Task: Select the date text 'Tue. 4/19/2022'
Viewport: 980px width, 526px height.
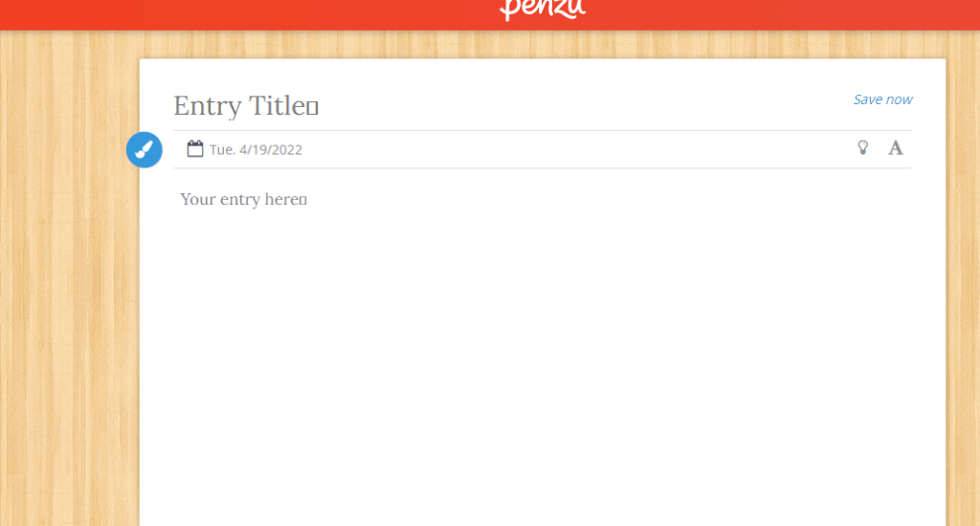Action: pyautogui.click(x=256, y=149)
